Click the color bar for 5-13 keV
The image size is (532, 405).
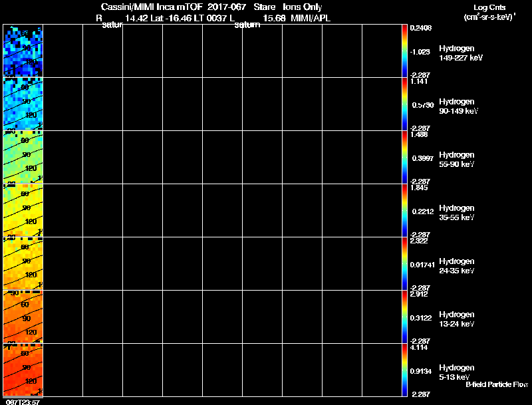click(x=404, y=370)
